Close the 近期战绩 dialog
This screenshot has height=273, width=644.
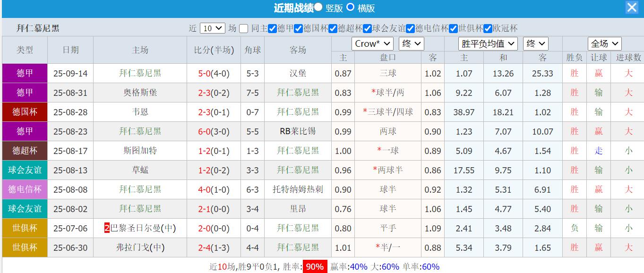click(632, 7)
